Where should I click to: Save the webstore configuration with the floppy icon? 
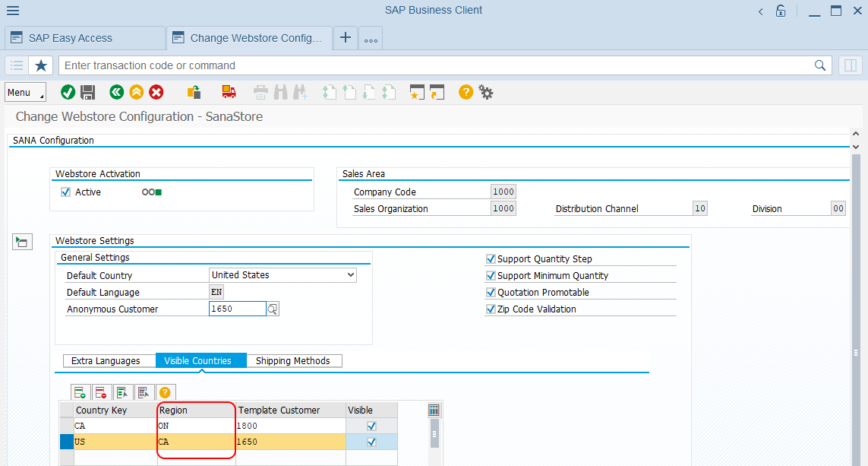[x=88, y=93]
